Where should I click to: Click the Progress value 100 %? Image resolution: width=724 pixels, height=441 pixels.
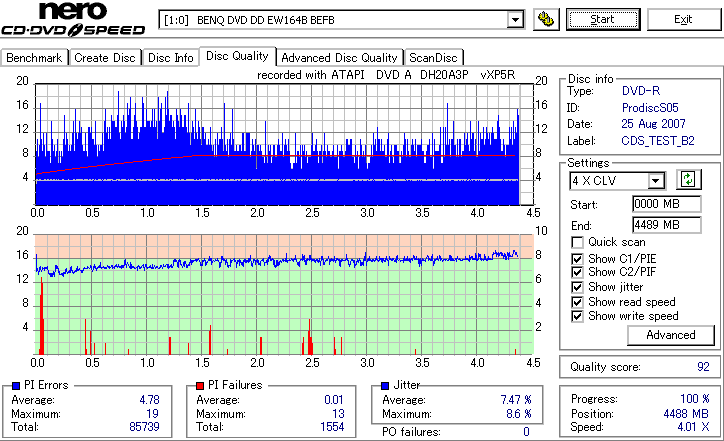click(694, 399)
